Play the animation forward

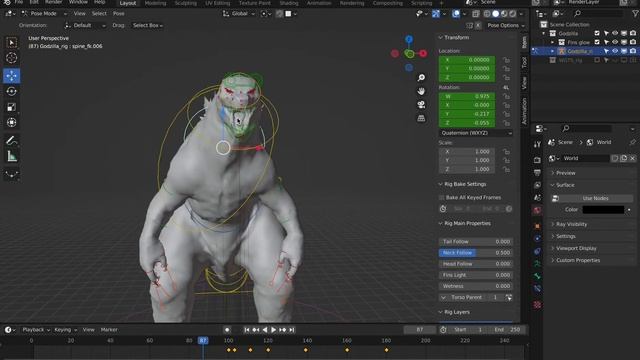click(x=273, y=330)
